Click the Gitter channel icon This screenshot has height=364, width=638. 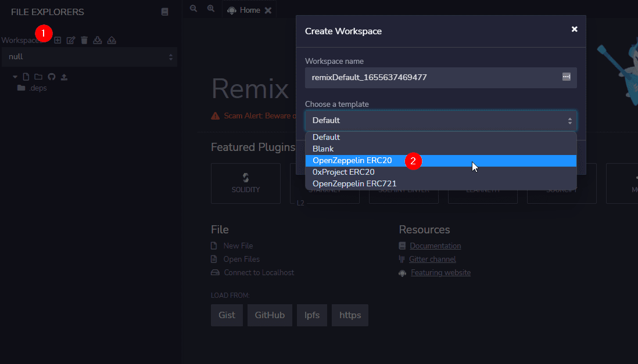[402, 259]
